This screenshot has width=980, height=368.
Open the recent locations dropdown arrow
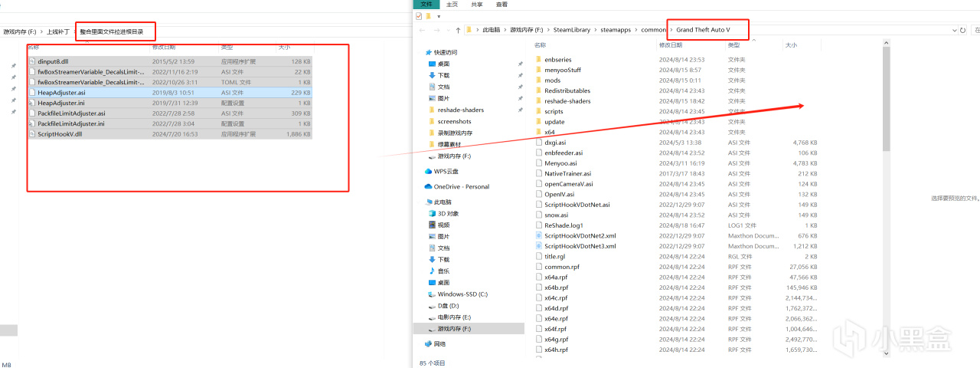[447, 30]
